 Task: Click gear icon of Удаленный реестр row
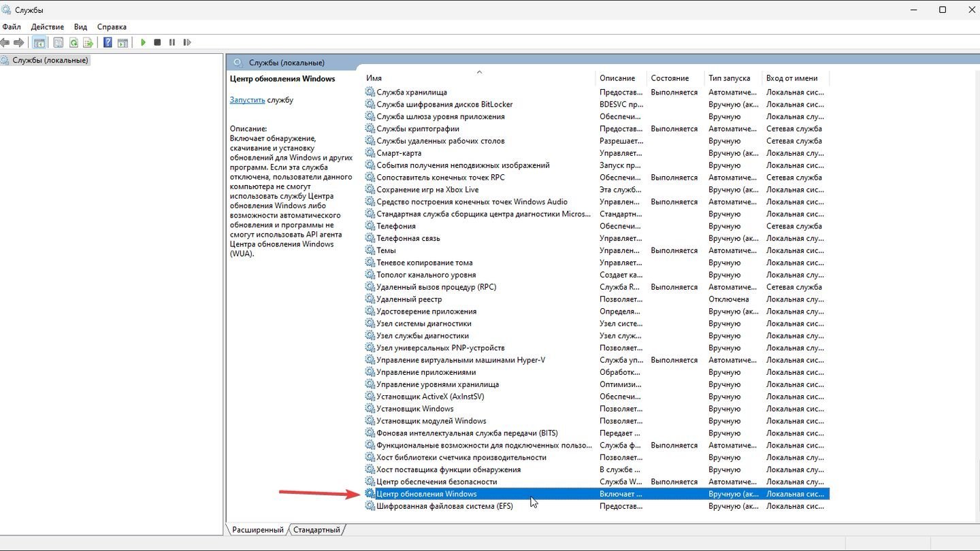[x=370, y=299]
